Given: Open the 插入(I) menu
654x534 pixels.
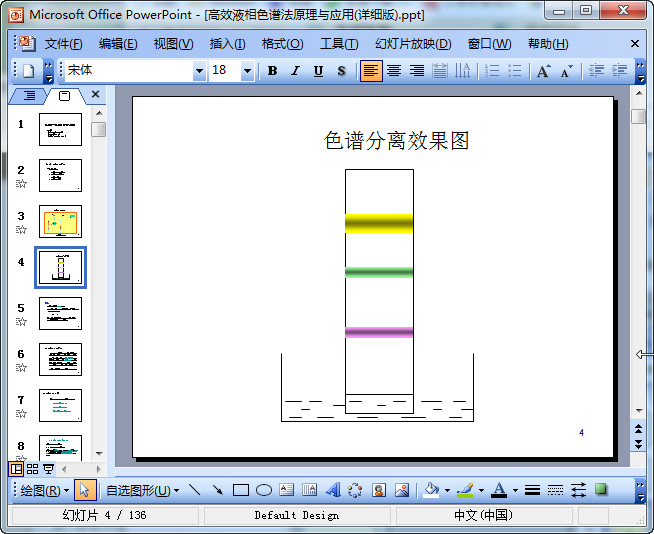Looking at the screenshot, I should click(x=227, y=43).
